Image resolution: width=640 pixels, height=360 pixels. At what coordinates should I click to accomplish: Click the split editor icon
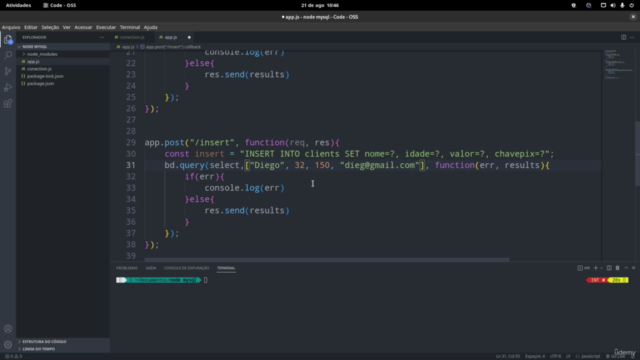[x=623, y=37]
